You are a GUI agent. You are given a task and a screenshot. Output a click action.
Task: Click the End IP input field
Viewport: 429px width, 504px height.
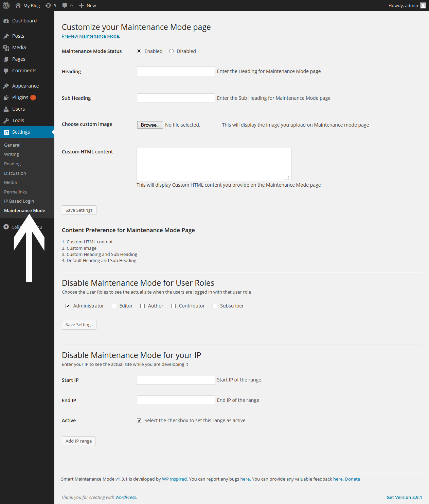tap(176, 400)
